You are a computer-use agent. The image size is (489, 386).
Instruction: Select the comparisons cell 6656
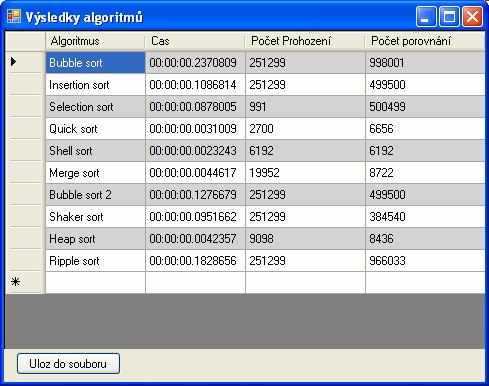point(425,129)
